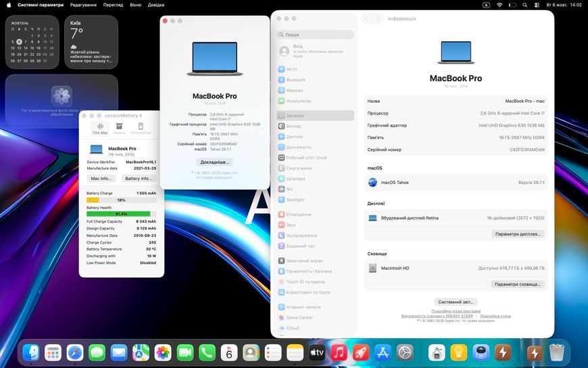This screenshot has height=368, width=588.
Task: Open the Редагування menu
Action: click(x=83, y=5)
